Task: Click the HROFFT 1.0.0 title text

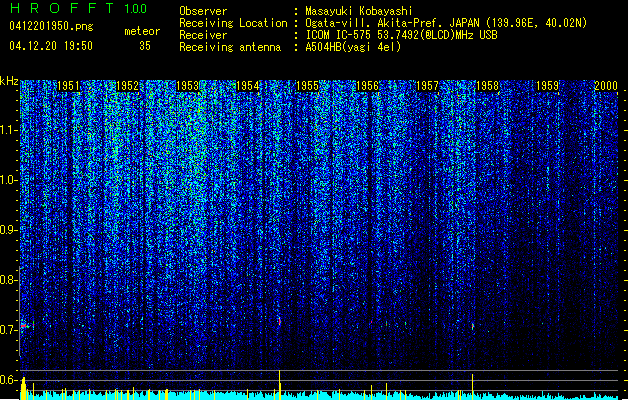Action: pyautogui.click(x=78, y=8)
